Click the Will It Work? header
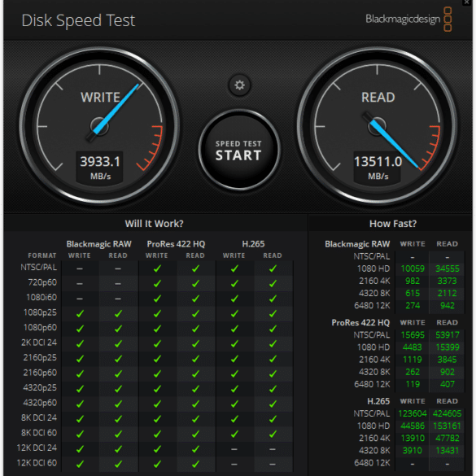 [155, 224]
